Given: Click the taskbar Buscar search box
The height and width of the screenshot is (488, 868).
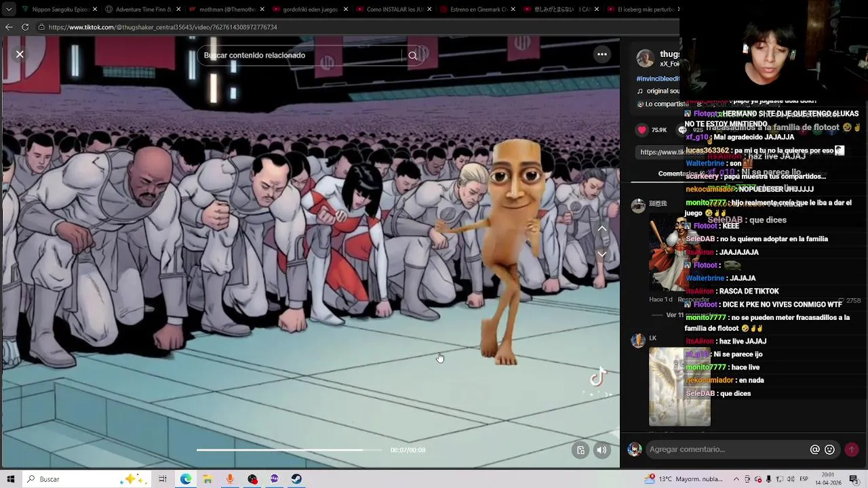Looking at the screenshot, I should pos(88,479).
